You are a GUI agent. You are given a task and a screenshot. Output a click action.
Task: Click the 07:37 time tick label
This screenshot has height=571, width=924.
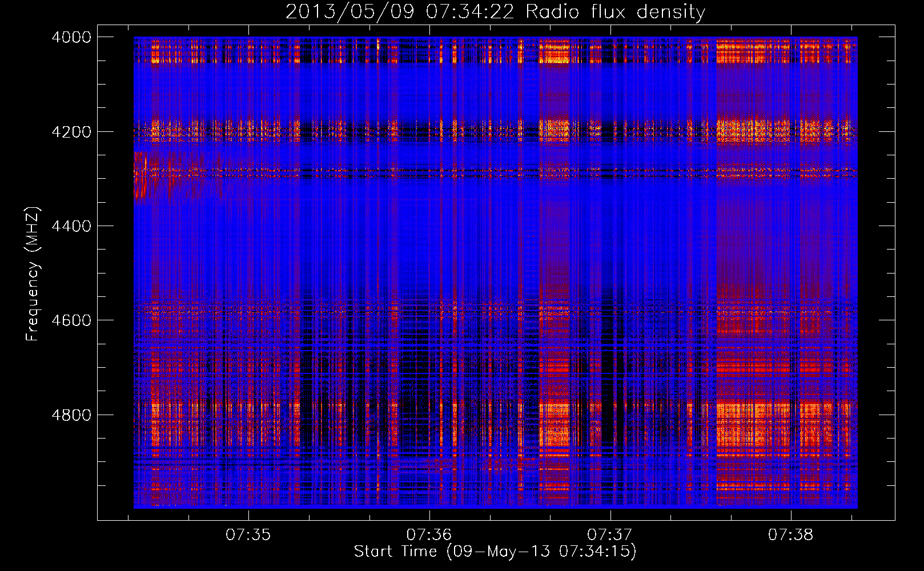pos(610,535)
